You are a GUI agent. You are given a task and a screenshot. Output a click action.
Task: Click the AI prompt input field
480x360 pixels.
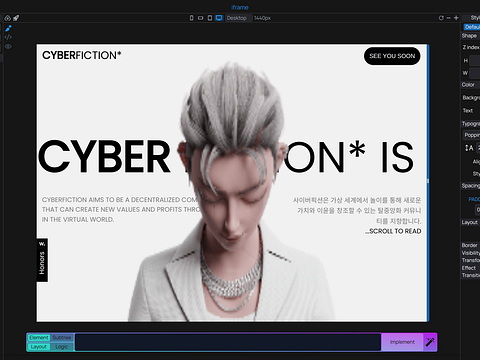228,342
